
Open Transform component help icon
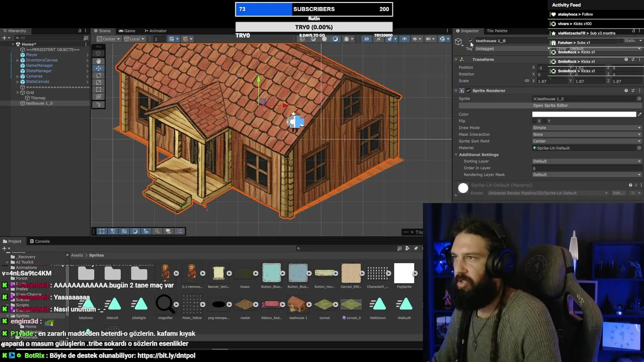pyautogui.click(x=626, y=59)
